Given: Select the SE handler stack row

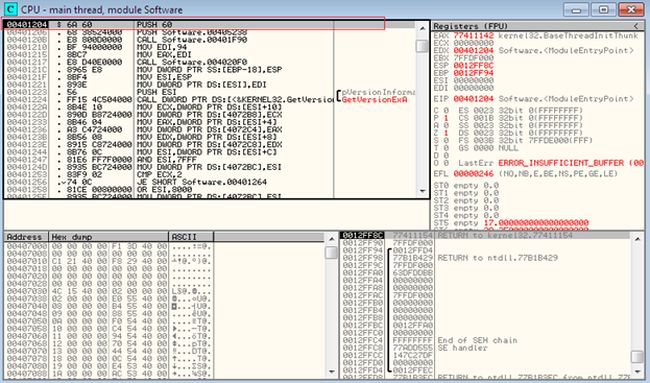Looking at the screenshot, I should pyautogui.click(x=485, y=348).
